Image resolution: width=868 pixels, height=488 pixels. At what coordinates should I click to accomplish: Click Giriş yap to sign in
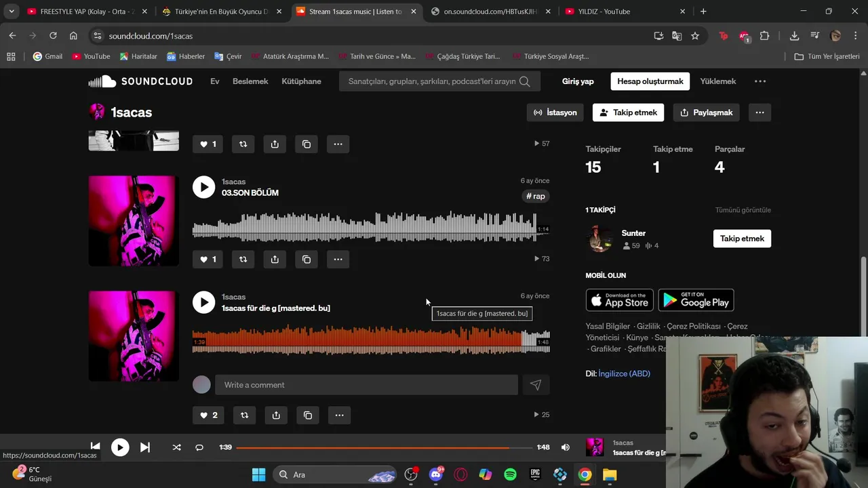coord(578,81)
